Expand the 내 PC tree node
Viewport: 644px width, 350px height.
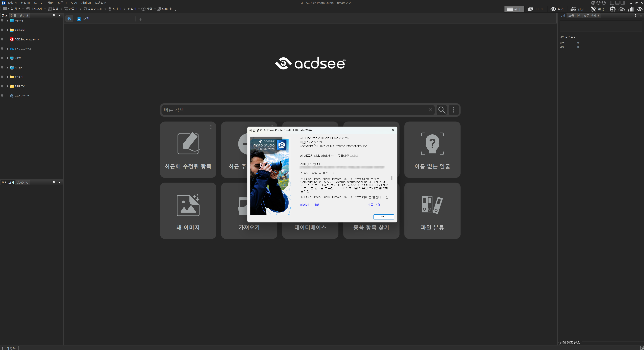pyautogui.click(x=8, y=58)
